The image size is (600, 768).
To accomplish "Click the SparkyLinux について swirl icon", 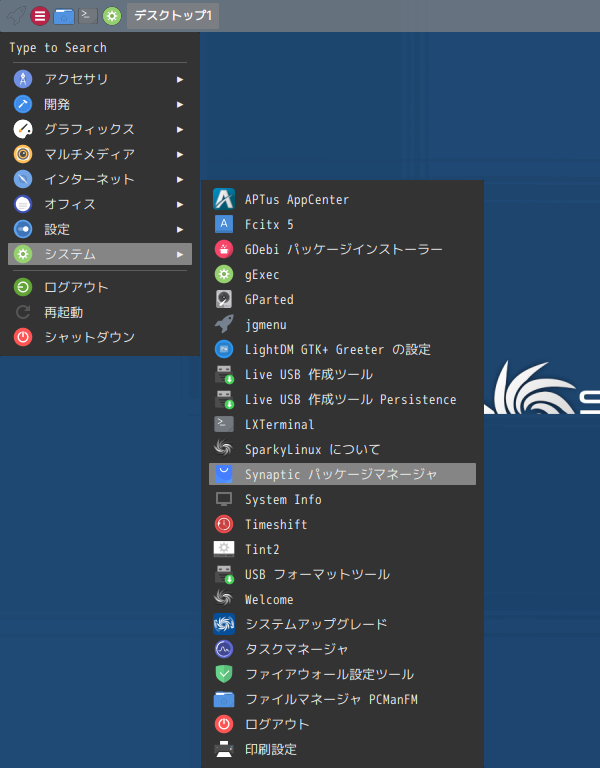I will pyautogui.click(x=224, y=448).
